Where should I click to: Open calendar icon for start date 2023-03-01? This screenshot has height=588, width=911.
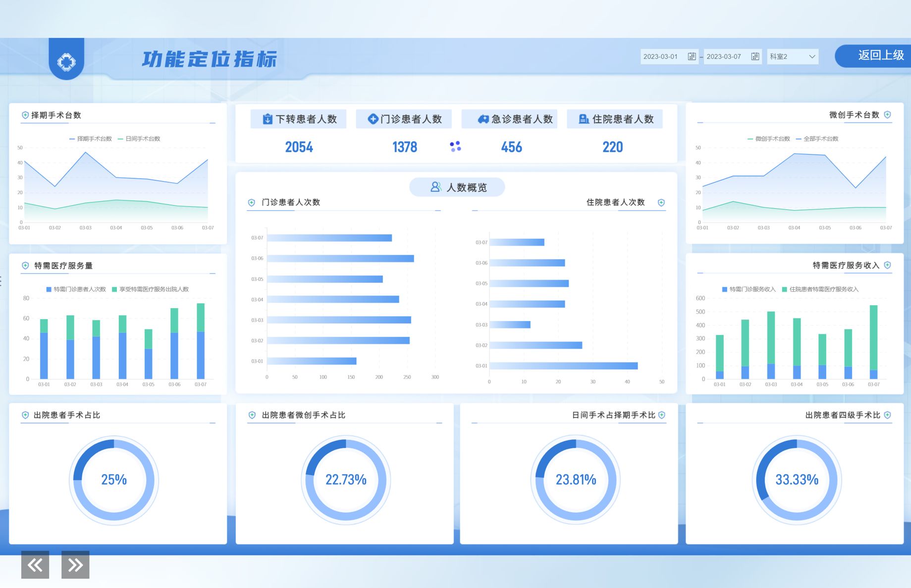692,56
